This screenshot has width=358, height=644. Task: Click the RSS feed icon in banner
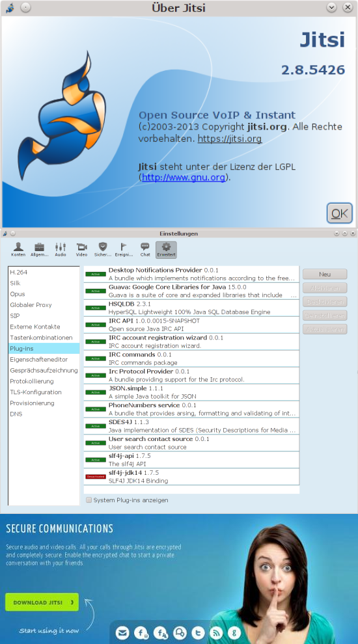tap(216, 633)
